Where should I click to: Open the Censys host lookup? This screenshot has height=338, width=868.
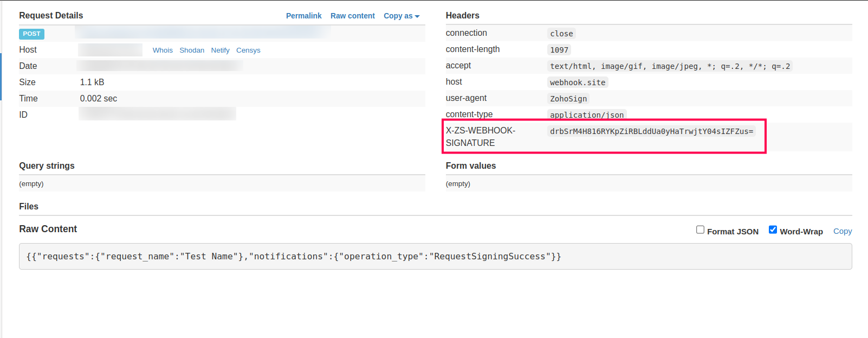point(248,50)
